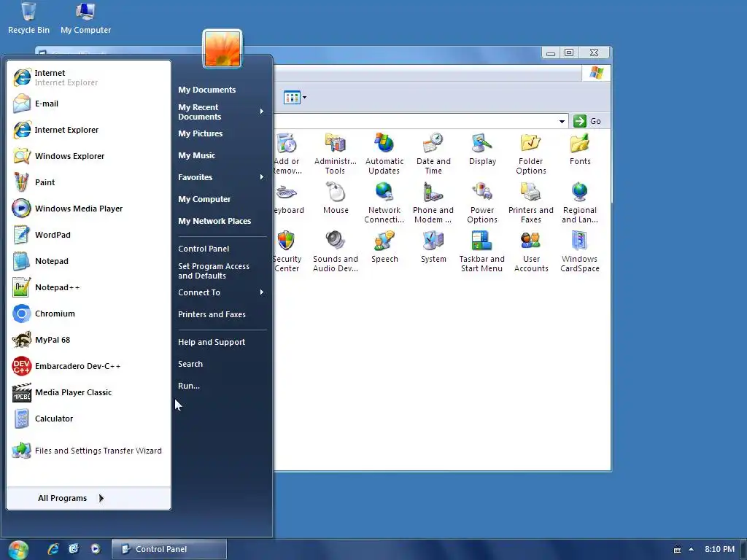Open My Music from start menu
747x560 pixels.
click(x=221, y=155)
